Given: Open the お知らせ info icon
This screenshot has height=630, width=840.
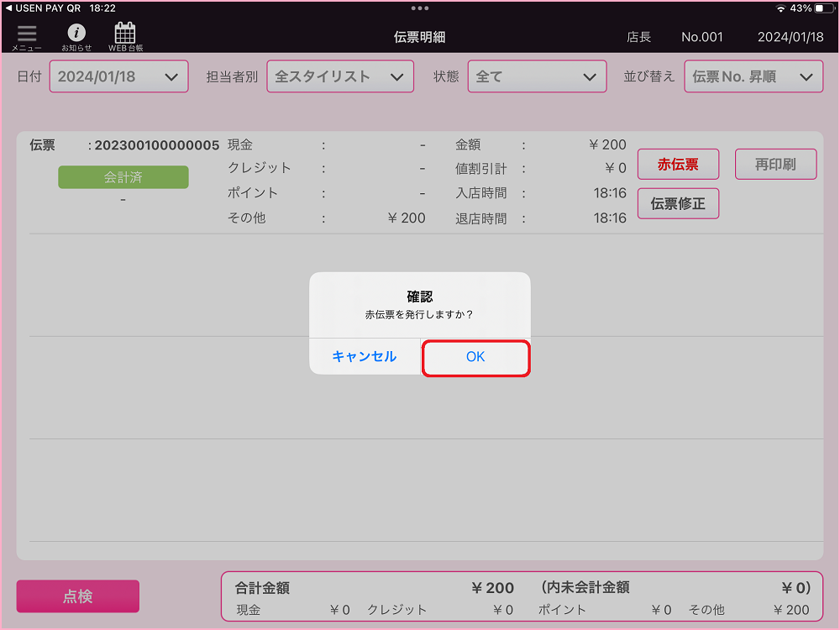Looking at the screenshot, I should click(x=76, y=35).
